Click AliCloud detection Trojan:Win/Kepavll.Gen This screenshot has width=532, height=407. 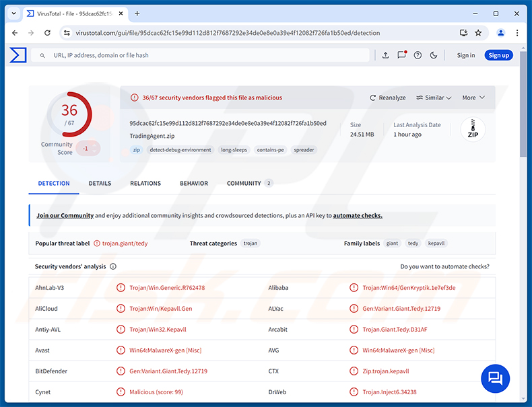coord(160,309)
